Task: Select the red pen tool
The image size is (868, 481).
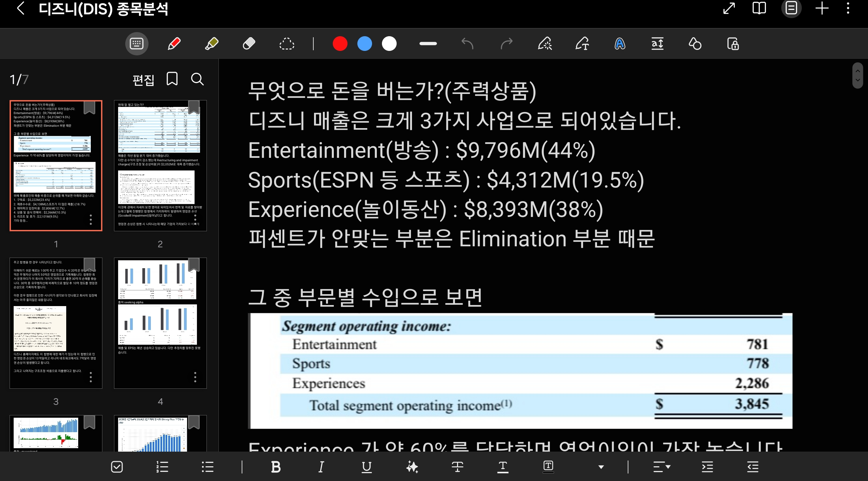Action: [x=174, y=44]
